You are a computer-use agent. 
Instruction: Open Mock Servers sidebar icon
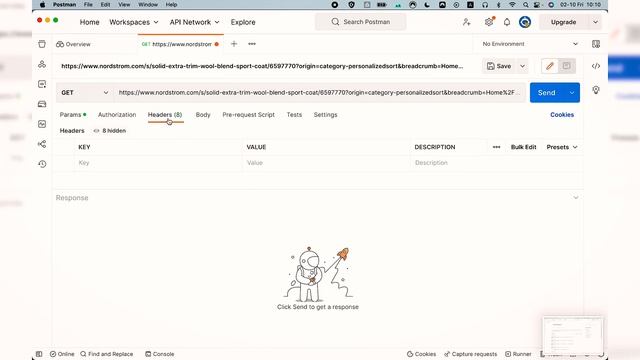tap(42, 104)
